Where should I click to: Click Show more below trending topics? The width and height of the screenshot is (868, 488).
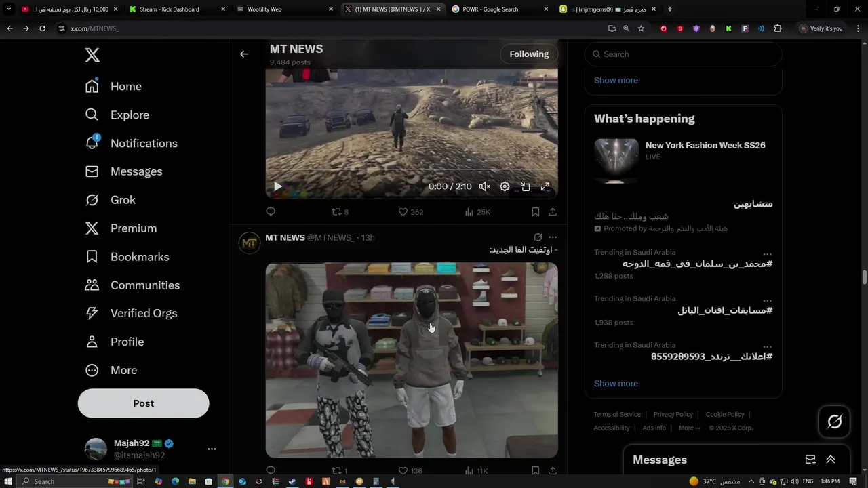click(x=616, y=384)
